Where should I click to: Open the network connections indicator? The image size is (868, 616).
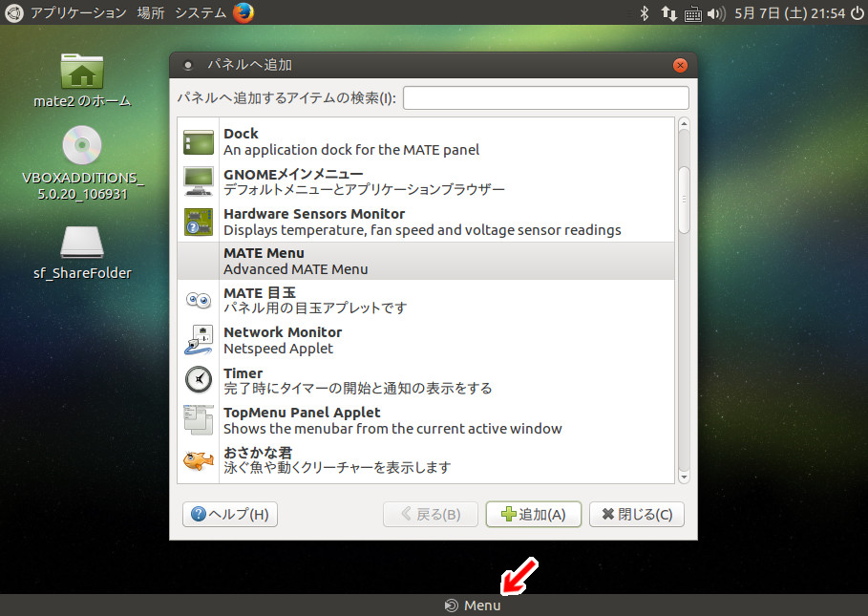point(668,13)
